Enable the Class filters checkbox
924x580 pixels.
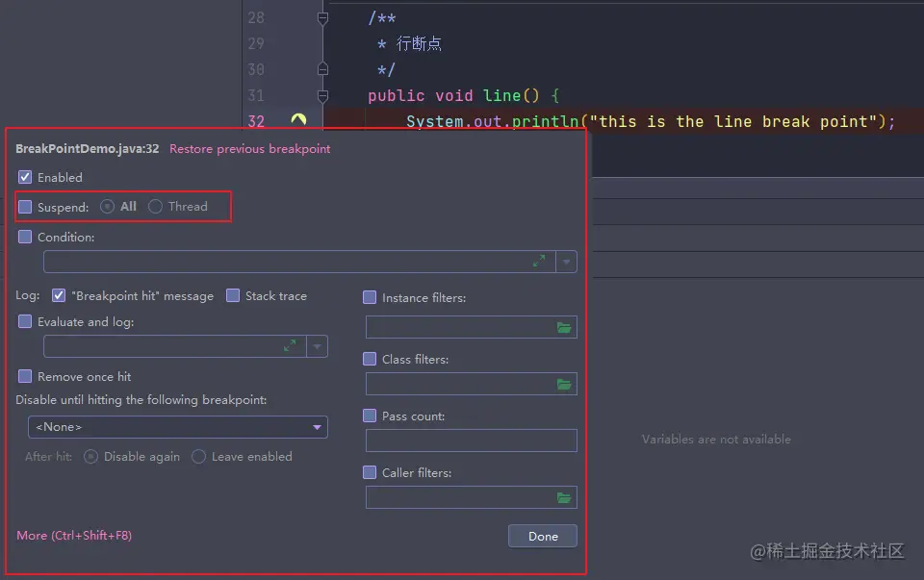(370, 359)
